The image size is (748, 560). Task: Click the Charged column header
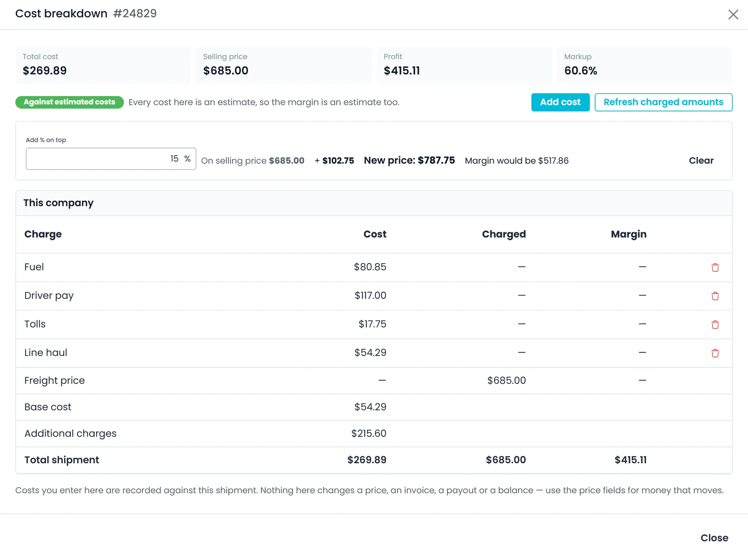[x=504, y=234]
